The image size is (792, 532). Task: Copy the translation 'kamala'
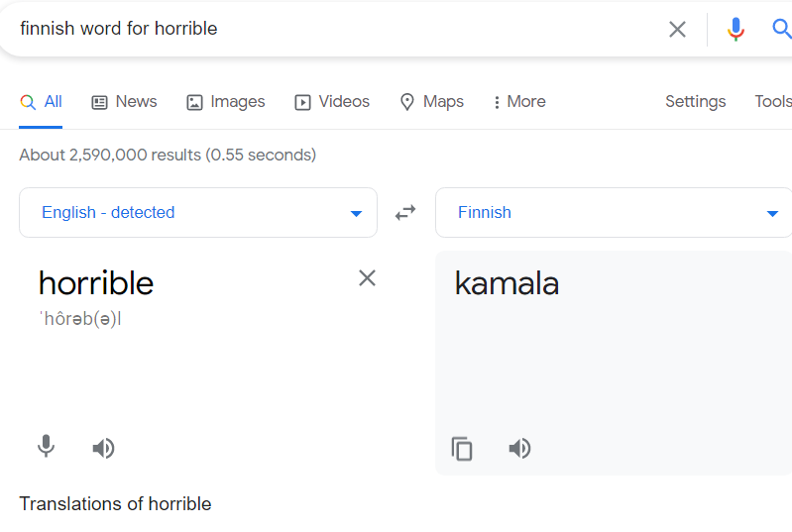[x=462, y=449]
